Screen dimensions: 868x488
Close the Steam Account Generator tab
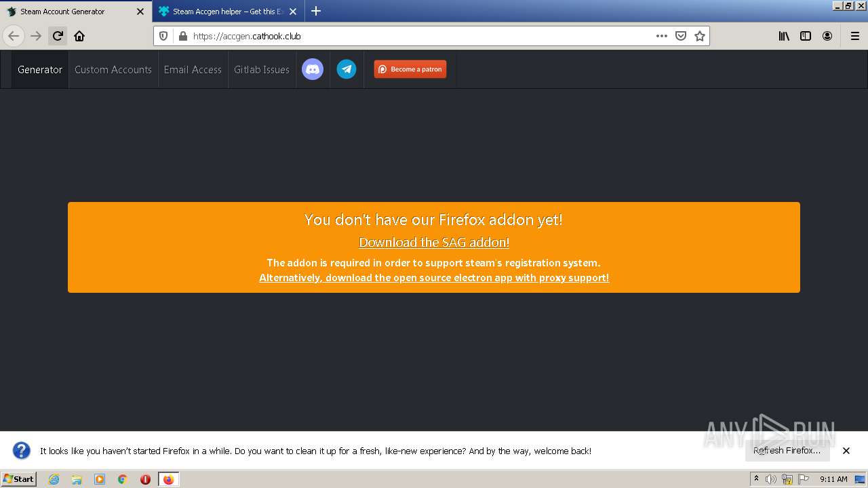click(140, 12)
